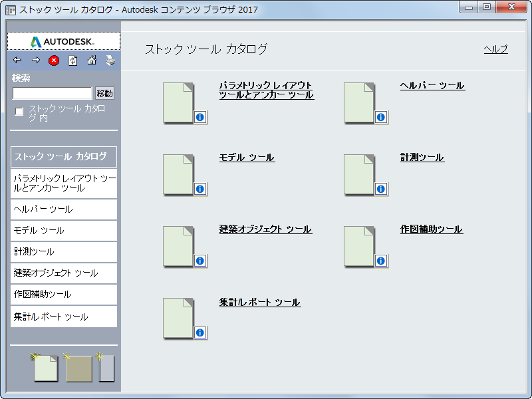Open the ヘルパー ツール link in main pane

pyautogui.click(x=433, y=86)
